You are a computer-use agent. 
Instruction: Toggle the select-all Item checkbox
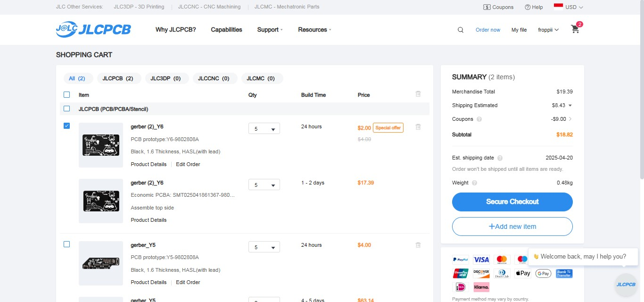tap(66, 94)
